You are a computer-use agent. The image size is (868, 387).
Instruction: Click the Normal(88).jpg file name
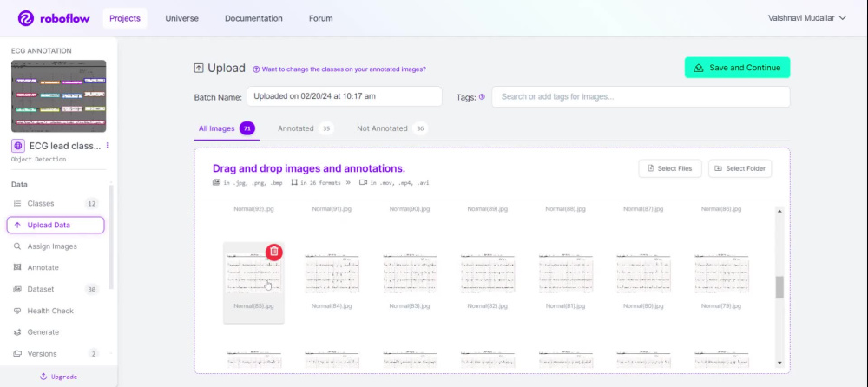tap(565, 209)
